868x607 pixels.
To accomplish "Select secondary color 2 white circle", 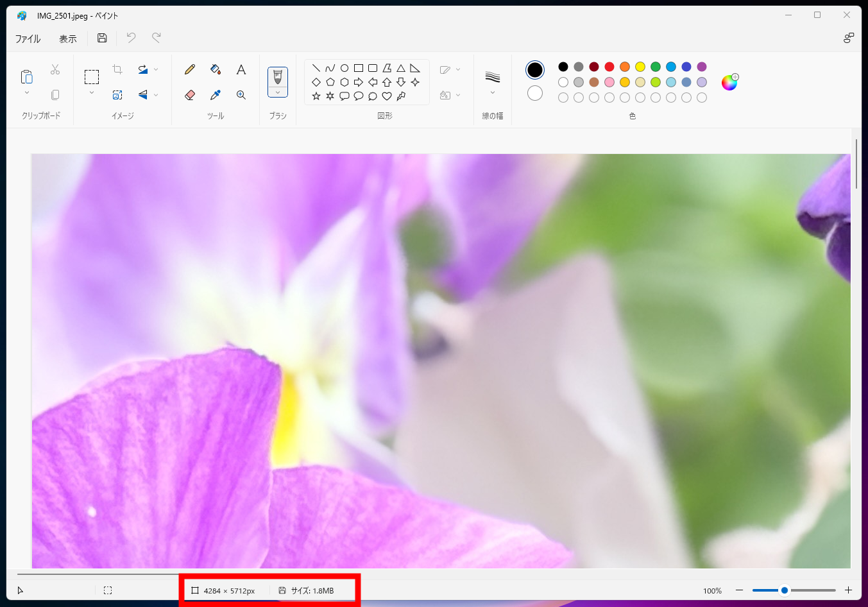I will coord(535,94).
